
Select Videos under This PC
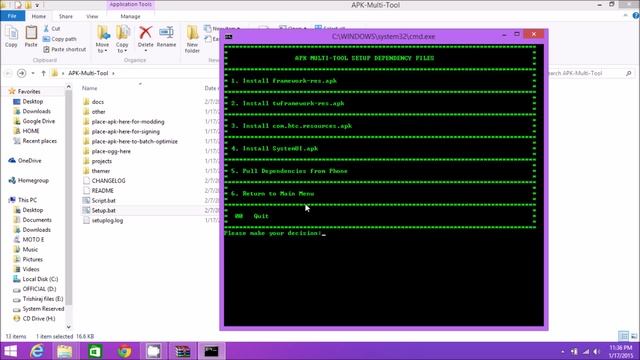(x=31, y=269)
